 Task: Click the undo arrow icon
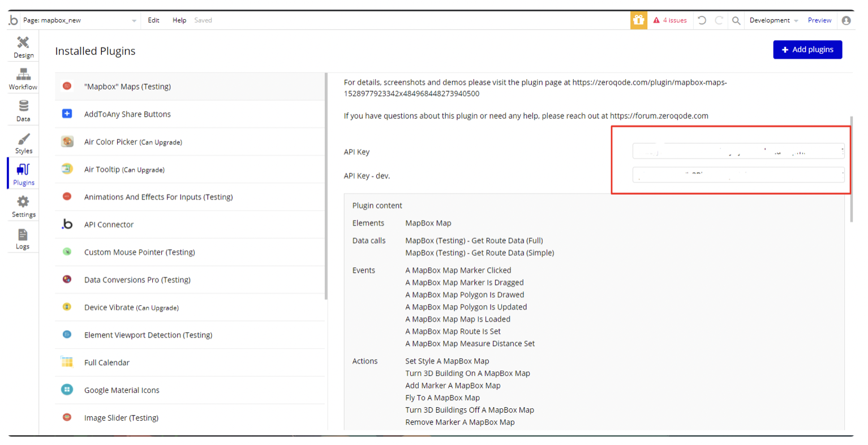click(702, 20)
